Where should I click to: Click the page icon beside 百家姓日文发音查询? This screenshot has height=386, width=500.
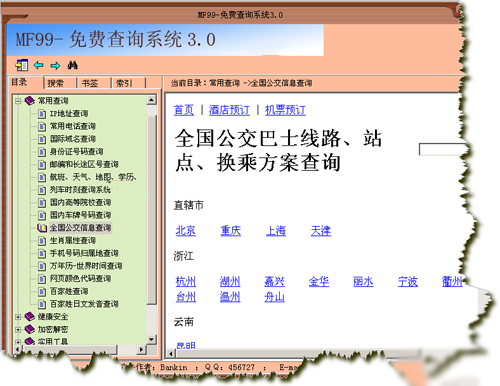[x=42, y=304]
